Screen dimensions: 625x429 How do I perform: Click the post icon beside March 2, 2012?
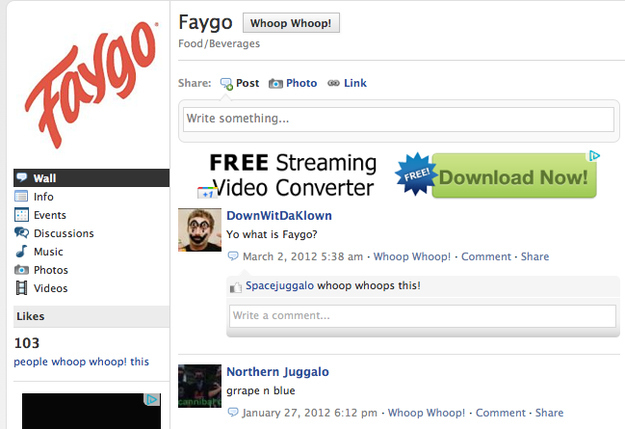232,256
